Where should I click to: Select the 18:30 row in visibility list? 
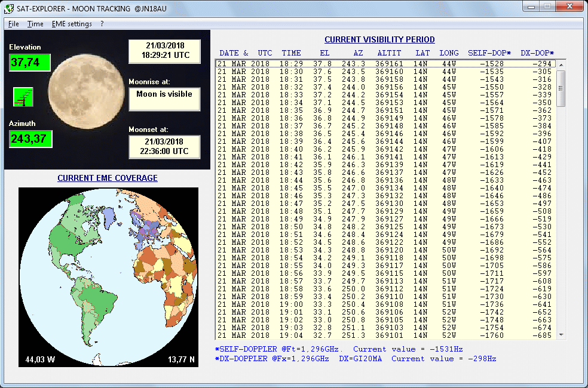point(385,72)
